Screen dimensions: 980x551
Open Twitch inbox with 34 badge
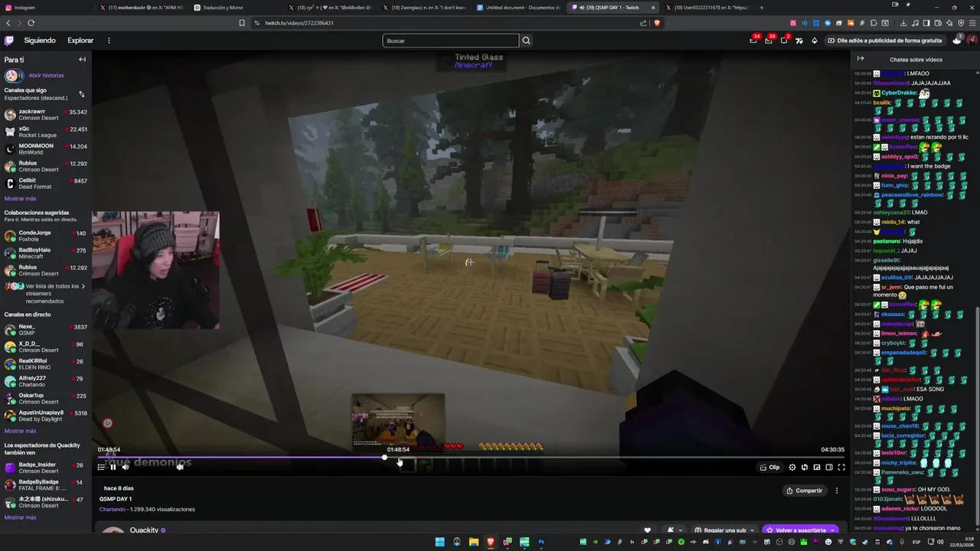click(753, 40)
